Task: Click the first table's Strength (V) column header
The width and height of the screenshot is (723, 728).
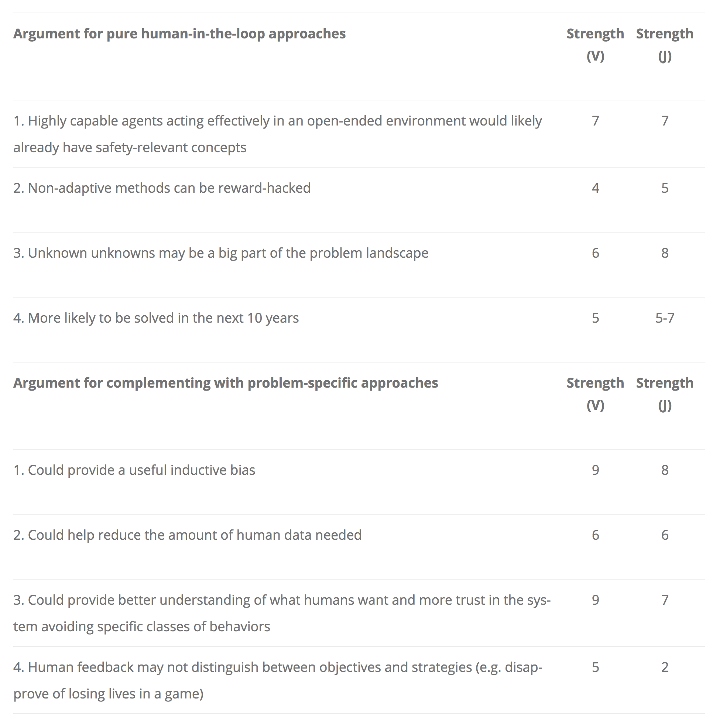Action: tap(595, 44)
